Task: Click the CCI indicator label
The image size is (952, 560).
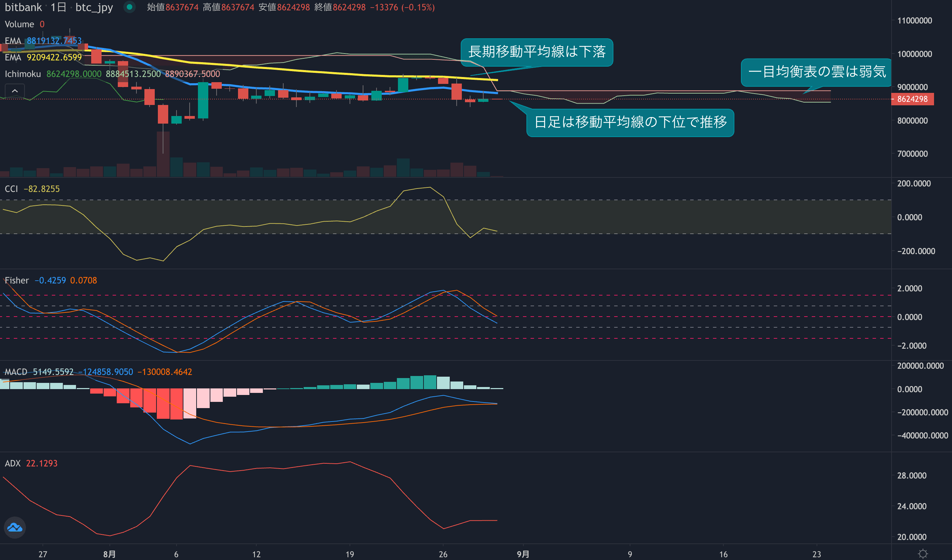Action: (11, 189)
